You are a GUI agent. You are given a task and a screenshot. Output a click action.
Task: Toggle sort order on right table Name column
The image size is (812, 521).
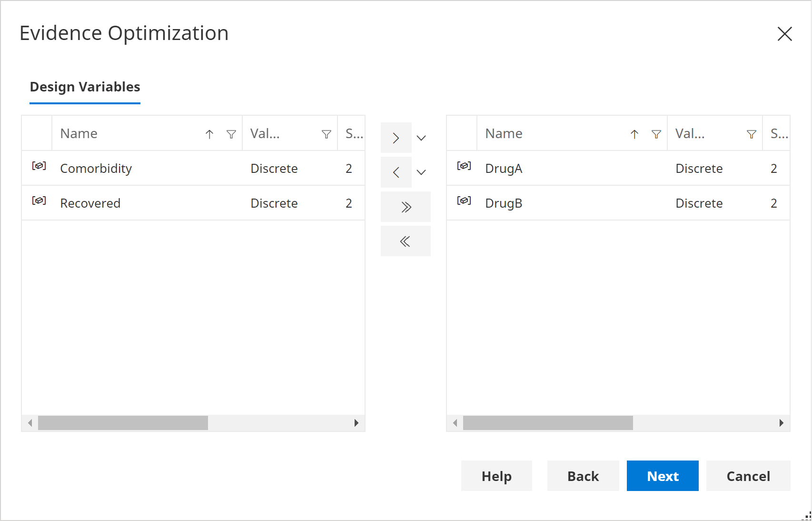click(634, 134)
